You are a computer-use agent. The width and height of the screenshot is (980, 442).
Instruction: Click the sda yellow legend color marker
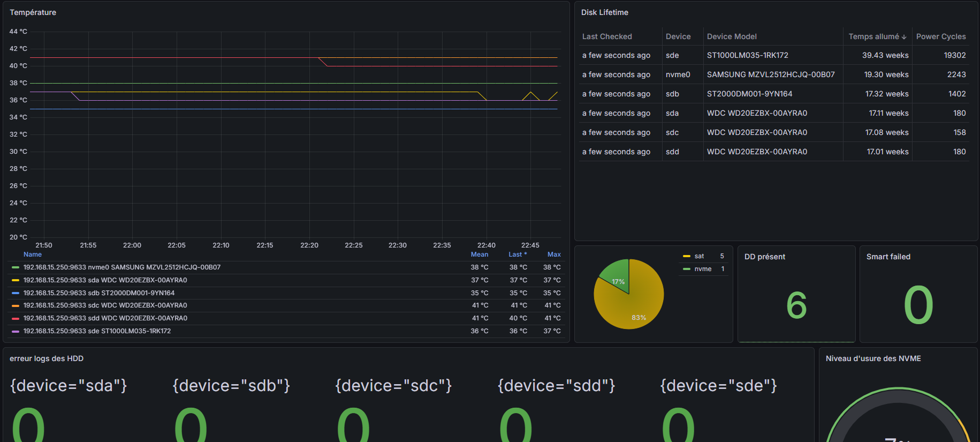[16, 280]
